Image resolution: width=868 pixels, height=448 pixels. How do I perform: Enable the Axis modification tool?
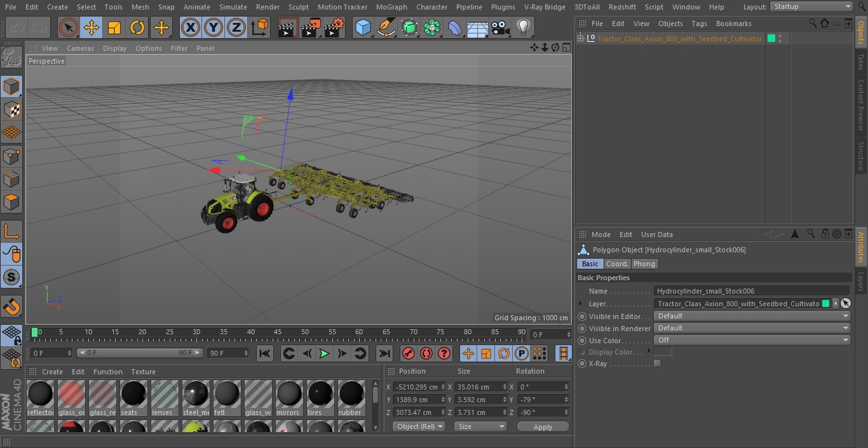(x=11, y=231)
